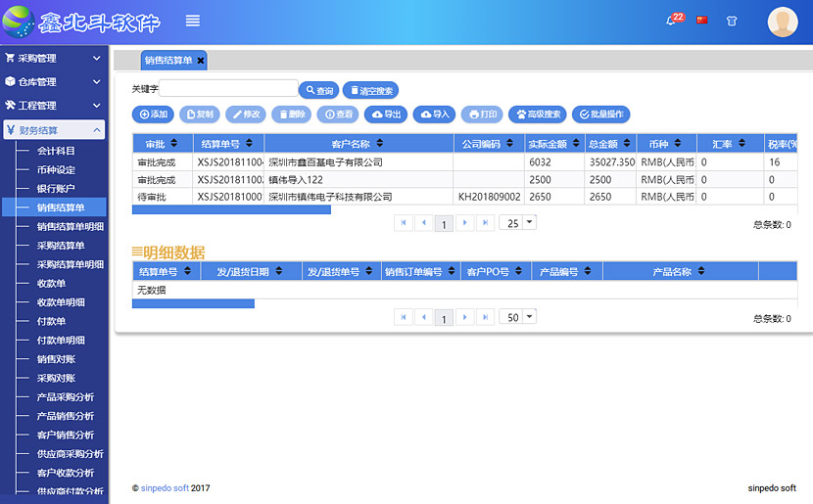Go to last page in top pager

485,223
